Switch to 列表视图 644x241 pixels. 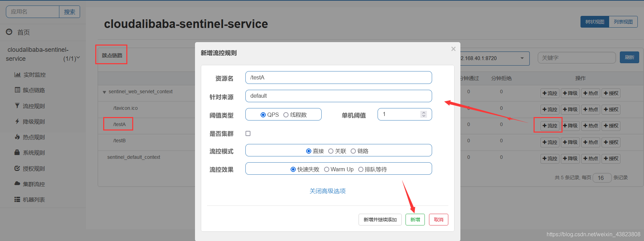(623, 22)
